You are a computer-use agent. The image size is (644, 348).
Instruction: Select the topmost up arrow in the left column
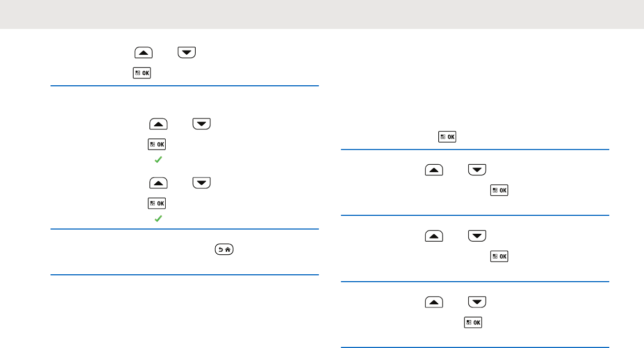144,52
